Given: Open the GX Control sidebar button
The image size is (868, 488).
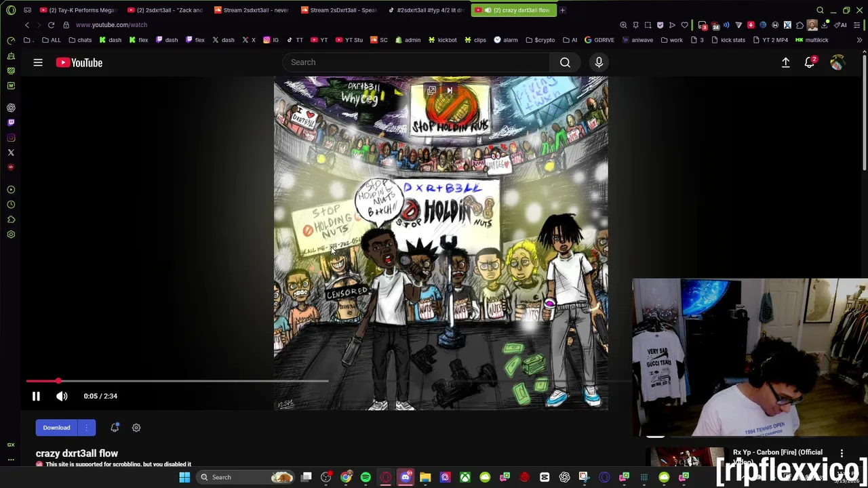Looking at the screenshot, I should [x=11, y=445].
